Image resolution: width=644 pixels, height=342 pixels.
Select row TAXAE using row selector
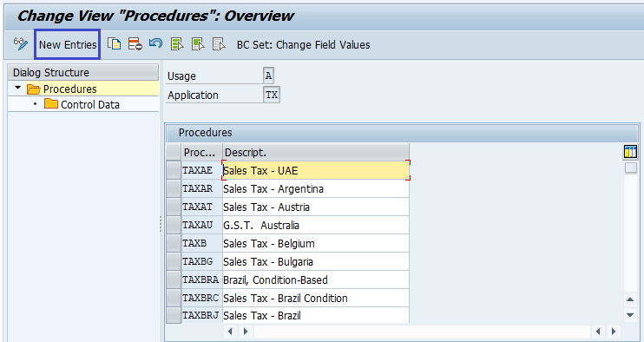pyautogui.click(x=174, y=170)
